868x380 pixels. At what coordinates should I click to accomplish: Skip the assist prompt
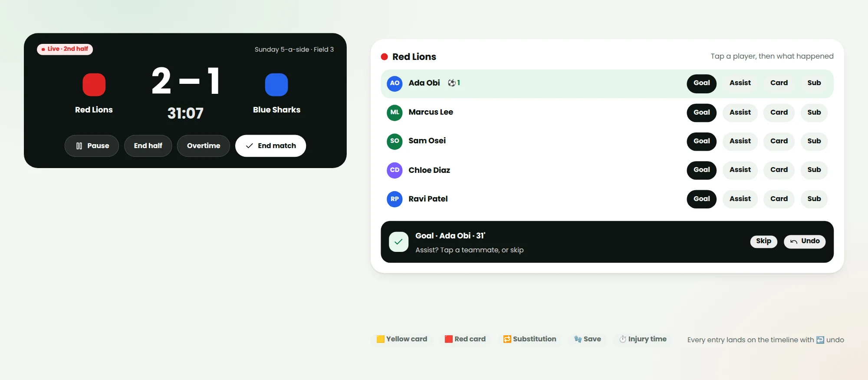(763, 241)
